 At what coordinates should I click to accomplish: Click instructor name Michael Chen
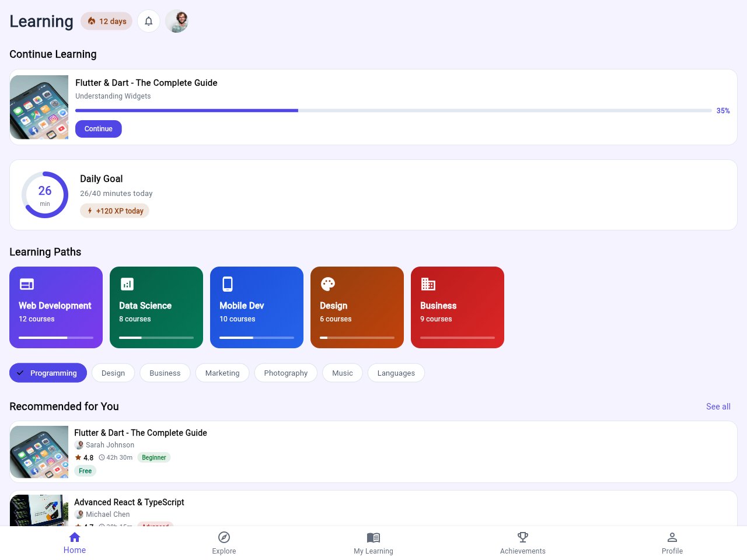[x=107, y=514]
